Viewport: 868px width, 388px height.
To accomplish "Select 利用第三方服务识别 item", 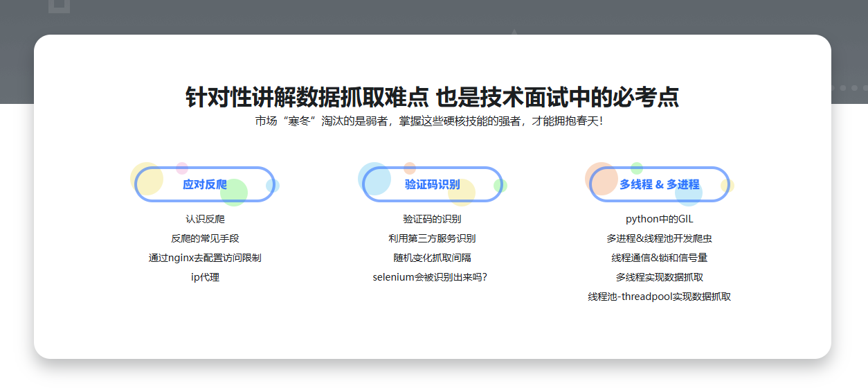I will point(432,238).
